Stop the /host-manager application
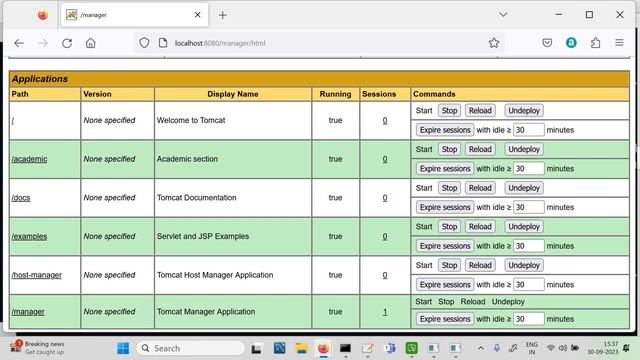640x360 pixels. [x=449, y=265]
